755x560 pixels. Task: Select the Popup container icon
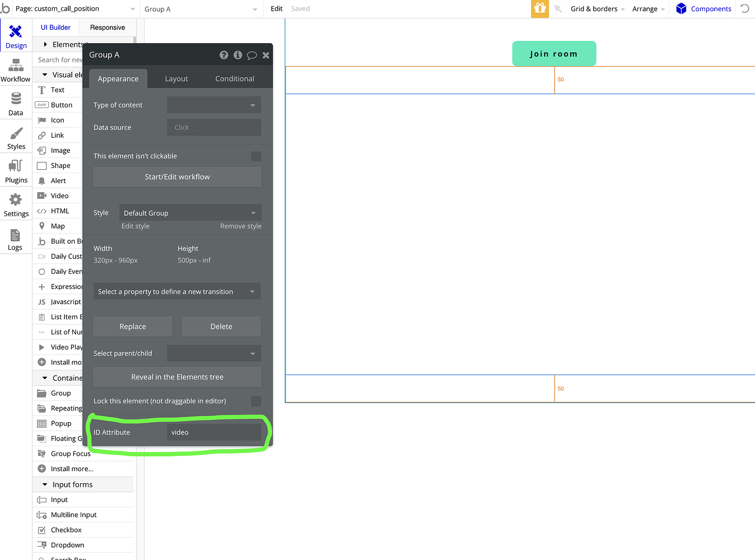pos(41,423)
